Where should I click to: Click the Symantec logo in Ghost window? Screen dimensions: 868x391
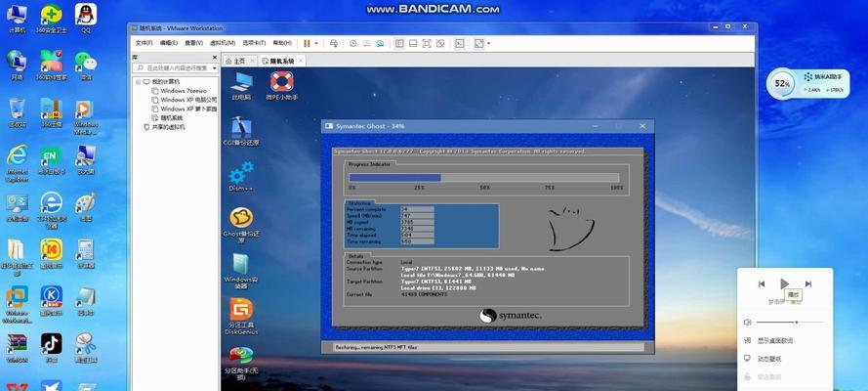pyautogui.click(x=510, y=316)
